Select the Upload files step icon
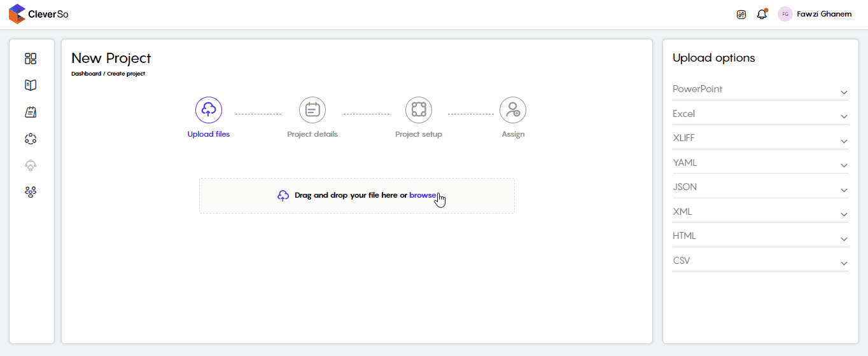The height and width of the screenshot is (356, 868). (x=209, y=110)
